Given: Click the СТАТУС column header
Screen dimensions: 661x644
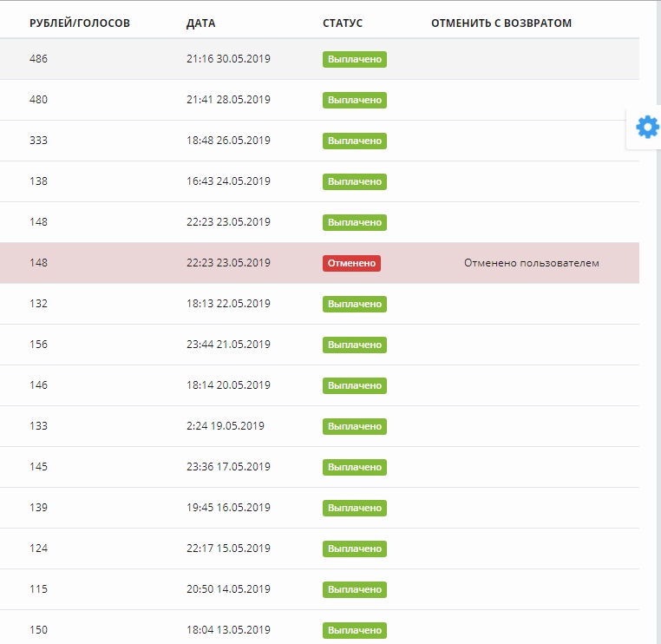Looking at the screenshot, I should pyautogui.click(x=343, y=23).
